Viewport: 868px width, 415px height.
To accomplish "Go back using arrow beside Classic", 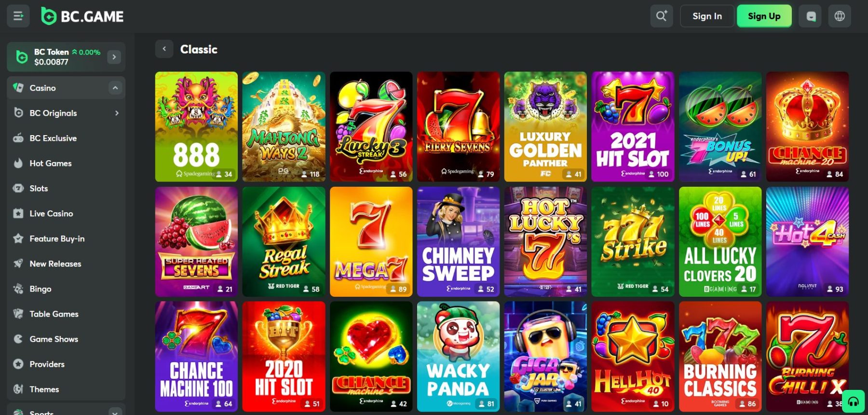I will (164, 49).
